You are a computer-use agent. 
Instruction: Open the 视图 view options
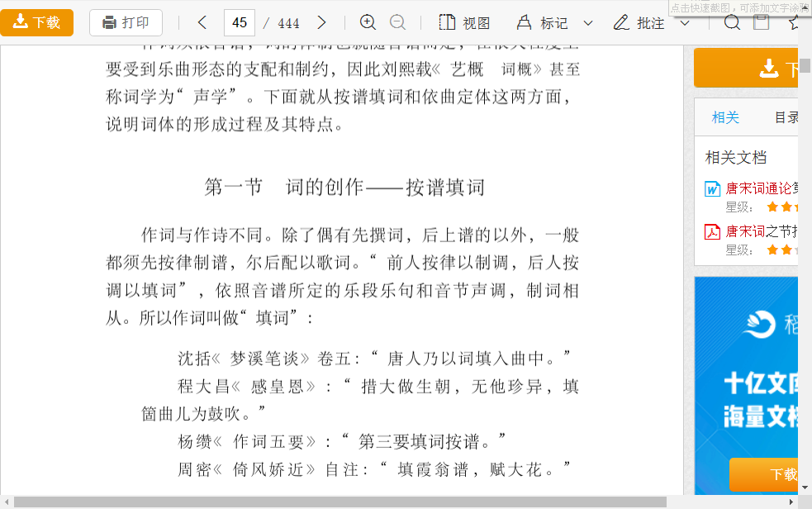point(464,22)
